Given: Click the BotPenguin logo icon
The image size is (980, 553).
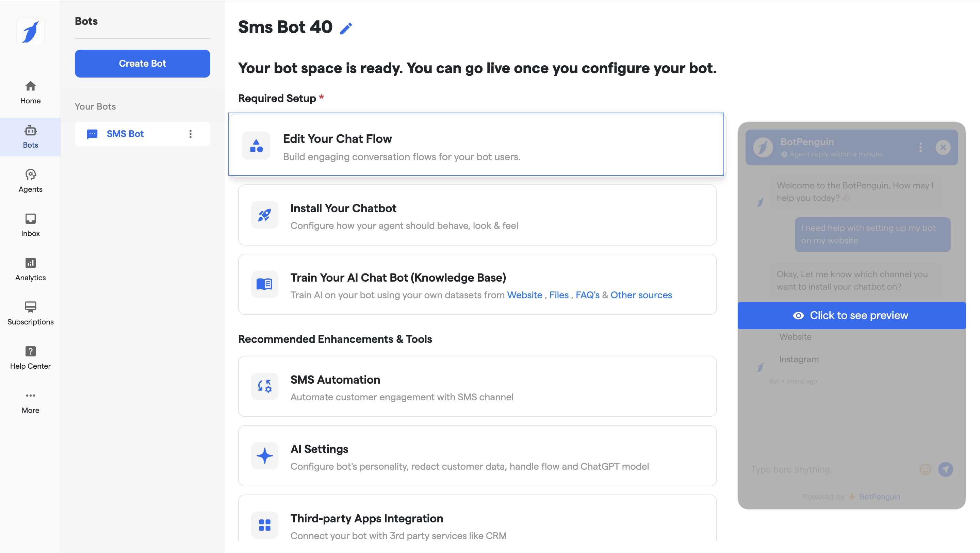Looking at the screenshot, I should point(30,32).
